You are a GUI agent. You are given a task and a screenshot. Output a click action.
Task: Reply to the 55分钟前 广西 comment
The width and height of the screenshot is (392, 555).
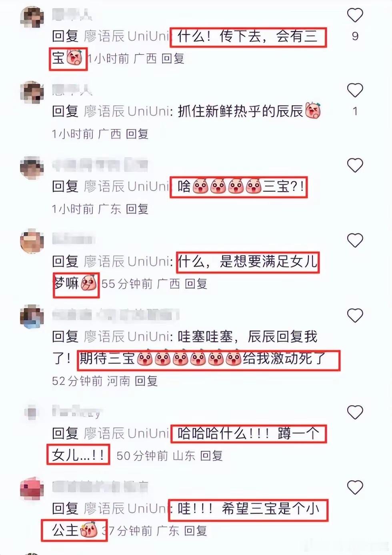point(196,284)
